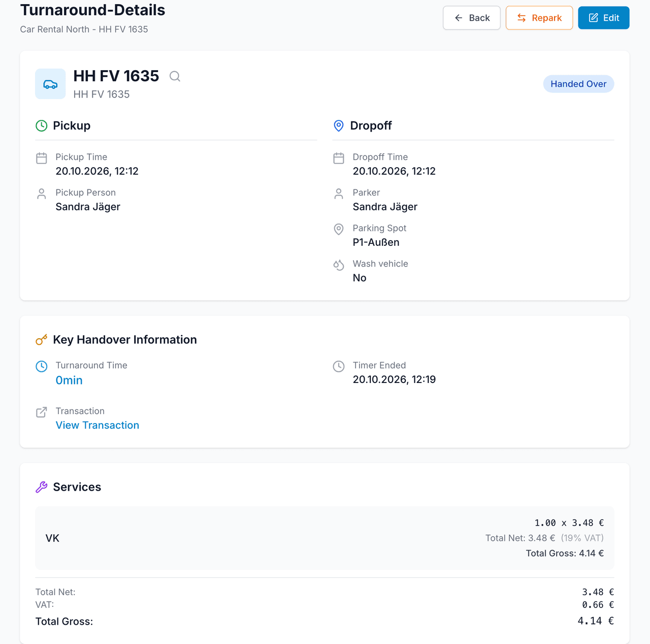Click the orange key icon for Key Handover
The width and height of the screenshot is (650, 644).
coord(42,340)
